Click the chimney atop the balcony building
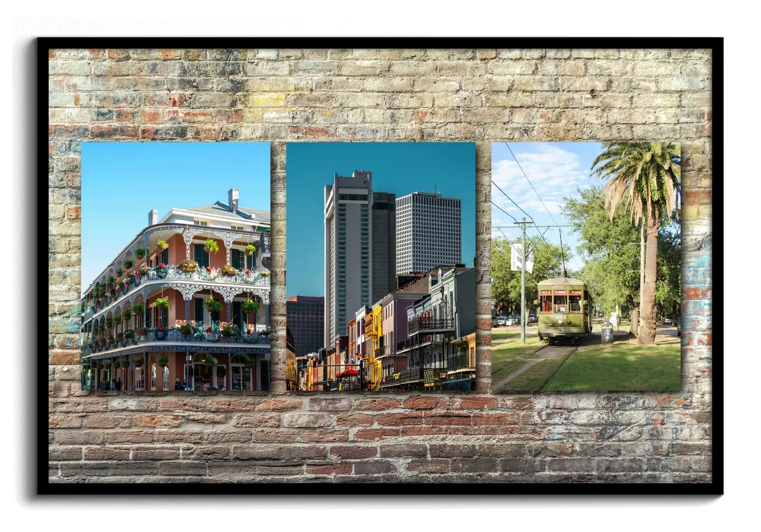Image resolution: width=761 pixels, height=532 pixels. 233,199
